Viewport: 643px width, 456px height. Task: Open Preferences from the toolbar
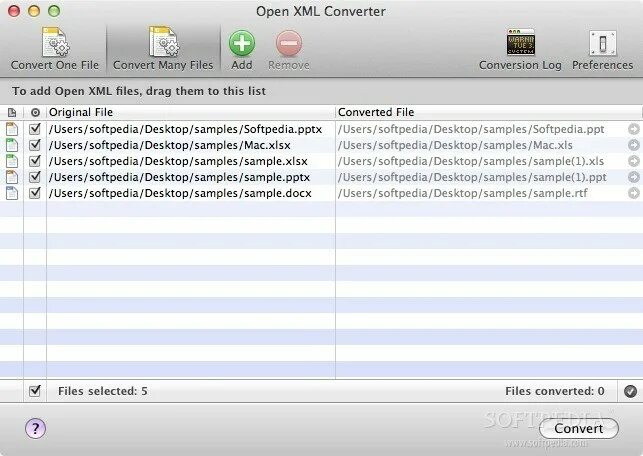coord(602,49)
